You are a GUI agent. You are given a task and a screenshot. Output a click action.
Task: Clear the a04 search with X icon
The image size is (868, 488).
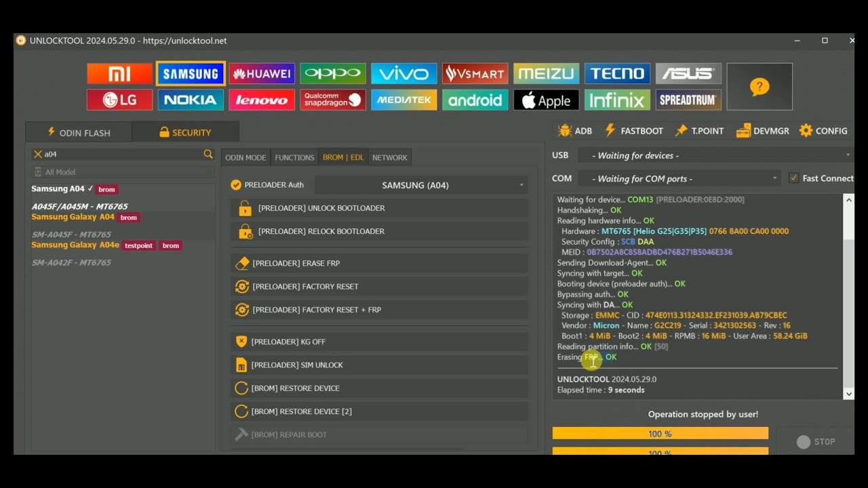tap(38, 155)
